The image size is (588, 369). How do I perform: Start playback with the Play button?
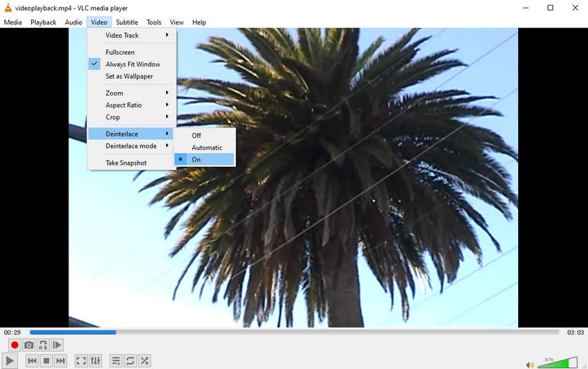point(10,361)
